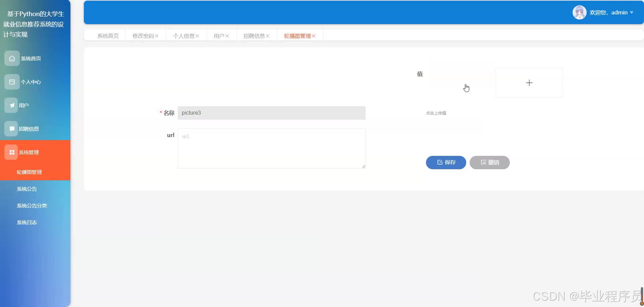Close the 修改密码 tab
This screenshot has height=307, width=644.
click(x=157, y=36)
